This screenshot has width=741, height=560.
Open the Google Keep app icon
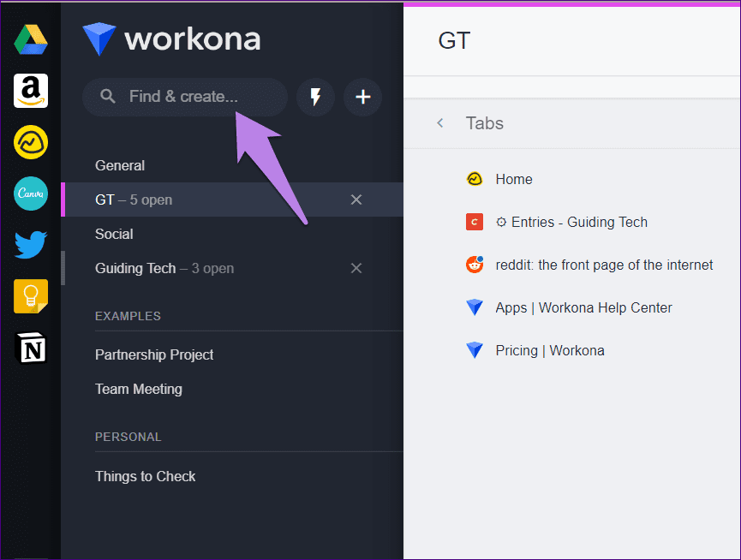(x=31, y=296)
